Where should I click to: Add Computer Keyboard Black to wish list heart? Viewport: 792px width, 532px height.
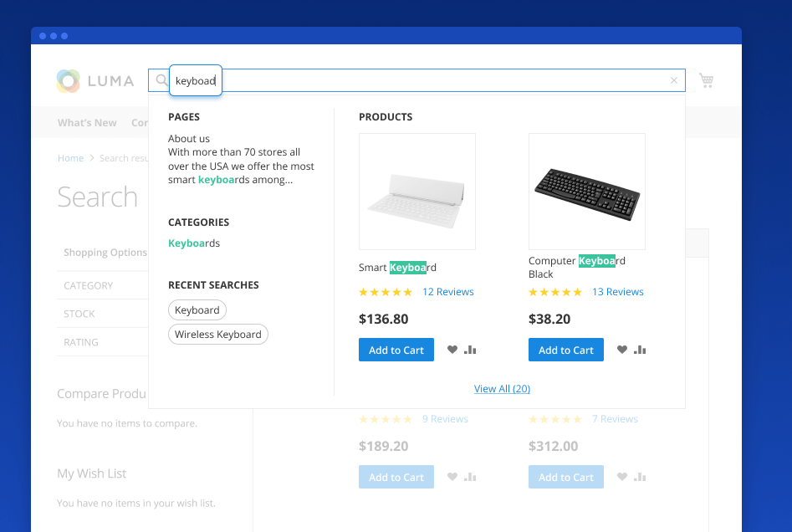[x=621, y=350]
